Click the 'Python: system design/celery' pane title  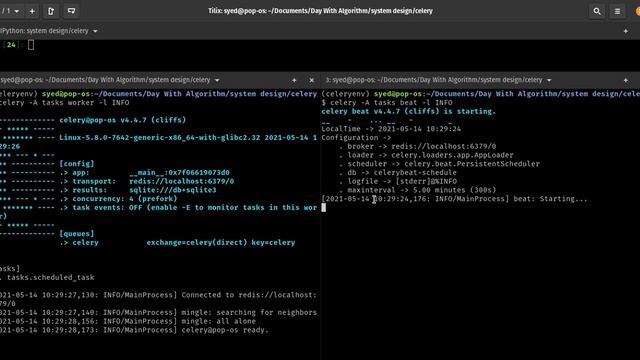click(x=44, y=31)
